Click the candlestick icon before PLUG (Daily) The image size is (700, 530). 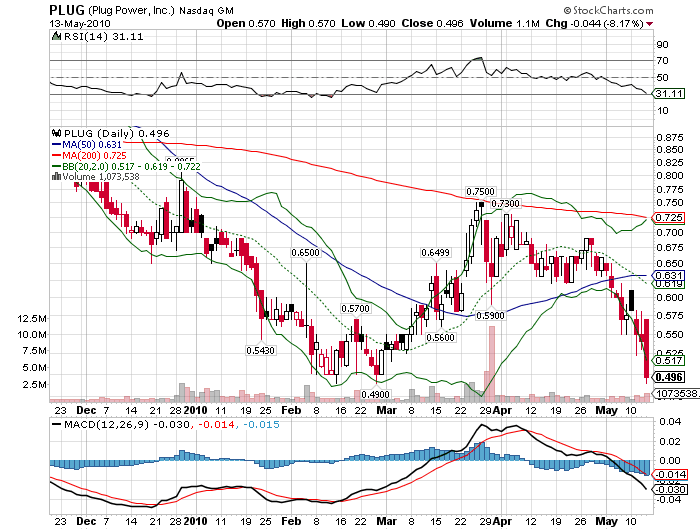pyautogui.click(x=56, y=133)
